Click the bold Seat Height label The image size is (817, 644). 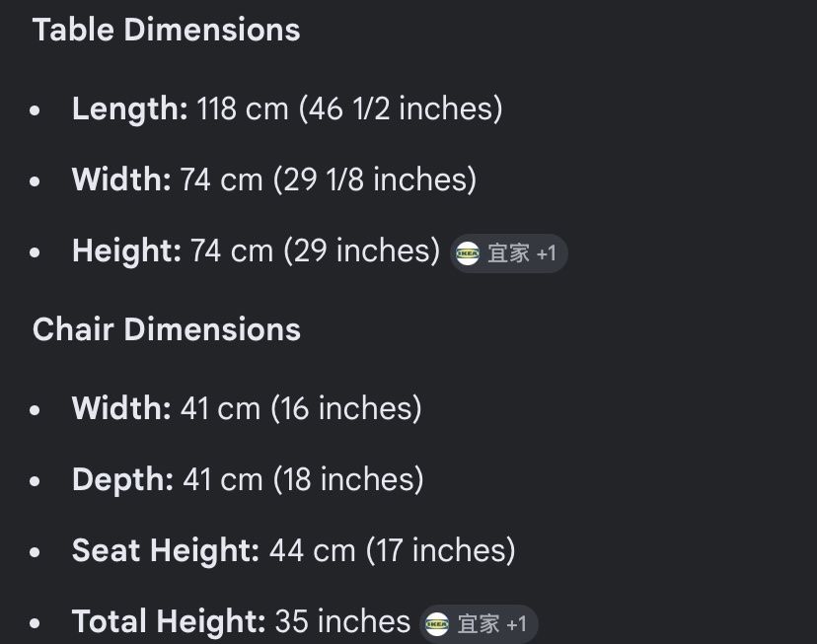166,550
